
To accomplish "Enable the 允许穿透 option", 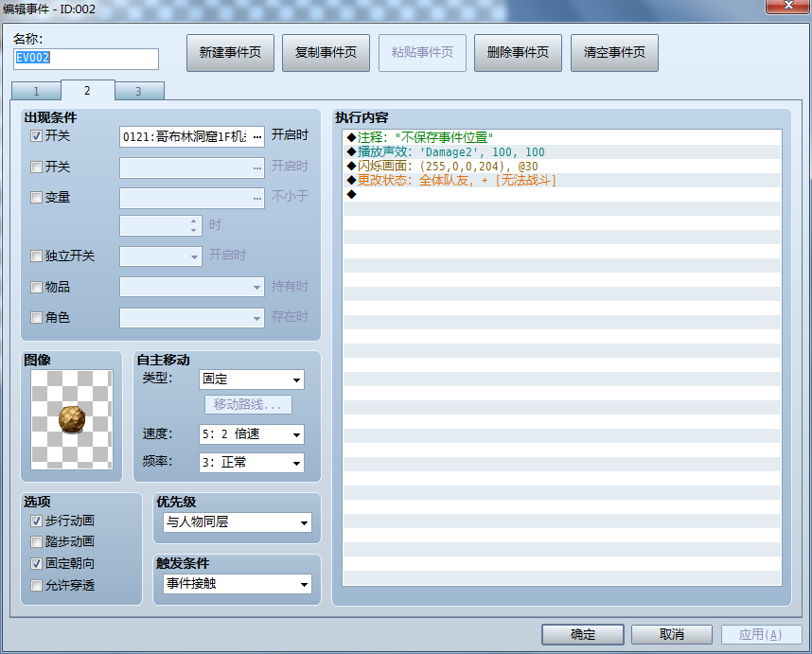I will [36, 586].
